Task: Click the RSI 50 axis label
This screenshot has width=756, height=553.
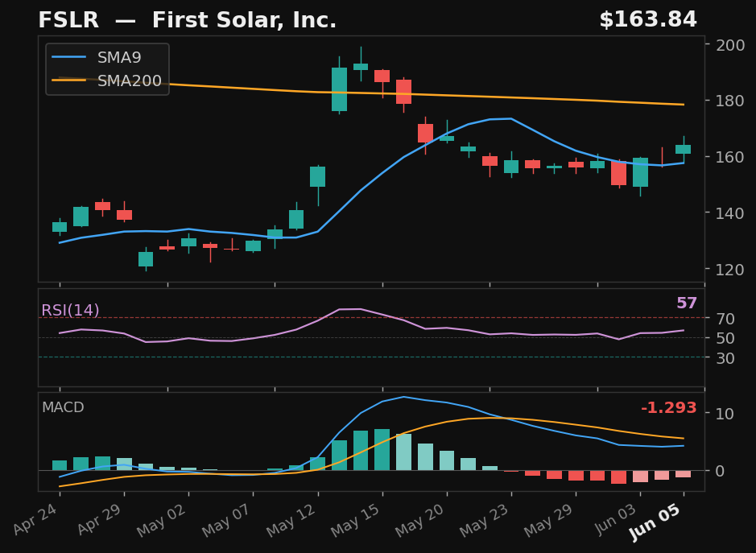Action: point(725,338)
